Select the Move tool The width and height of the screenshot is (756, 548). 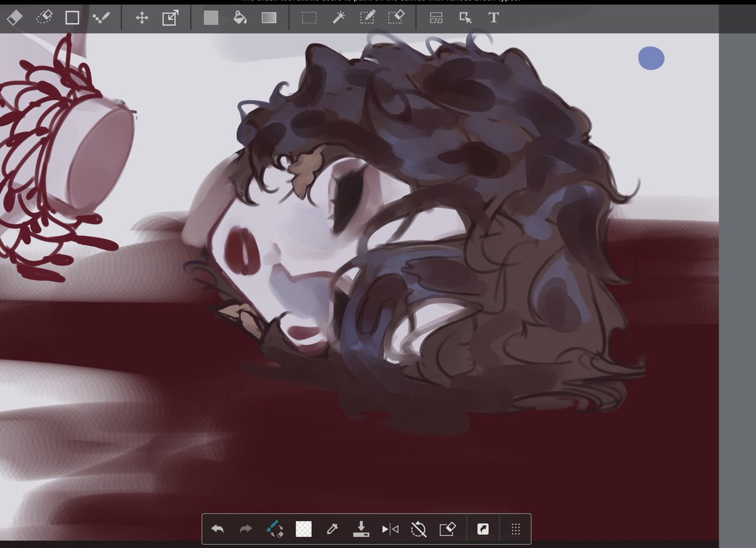pos(142,18)
